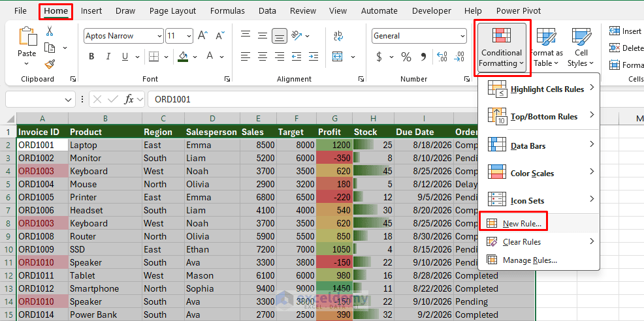Select the red Profit cell -350
This screenshot has width=644, height=321.
click(x=334, y=158)
